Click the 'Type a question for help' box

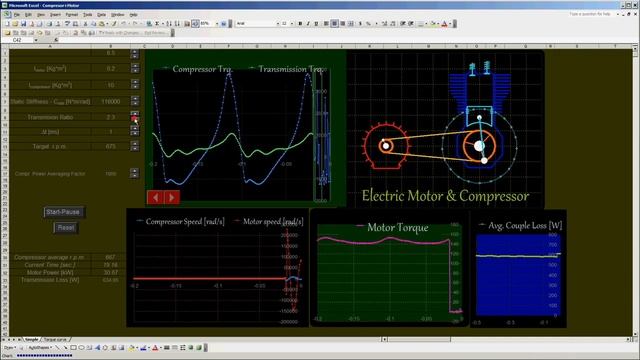click(590, 14)
